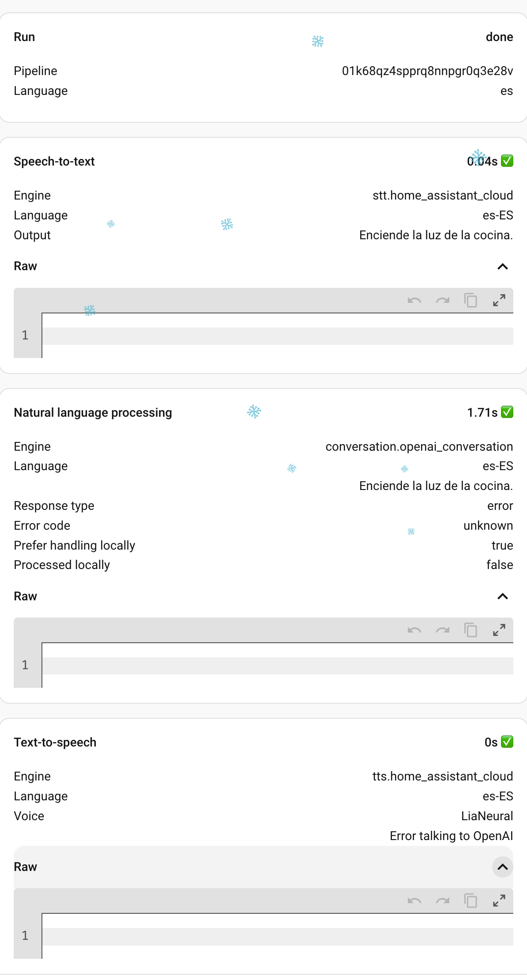This screenshot has width=527, height=980.
Task: Copy Speech-to-text raw output
Action: (471, 301)
